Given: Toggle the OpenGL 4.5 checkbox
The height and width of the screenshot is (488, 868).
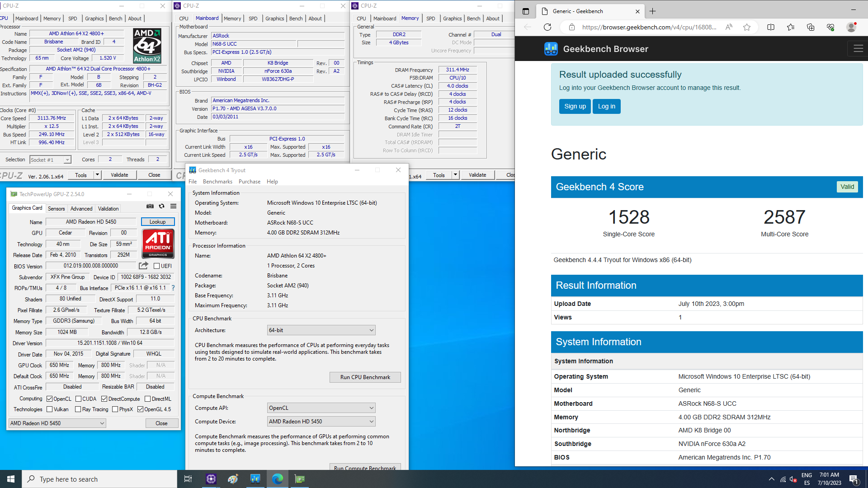Looking at the screenshot, I should coord(141,409).
